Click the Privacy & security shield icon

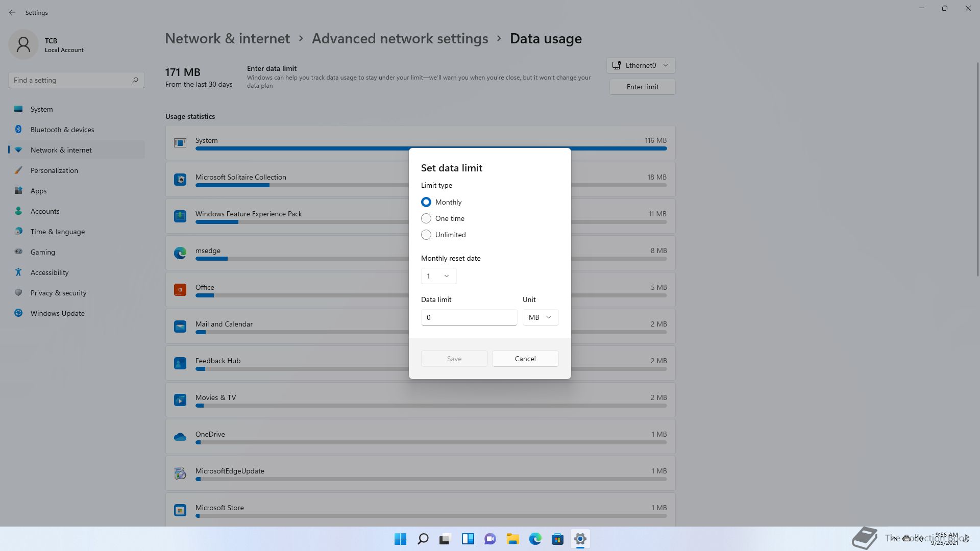18,292
